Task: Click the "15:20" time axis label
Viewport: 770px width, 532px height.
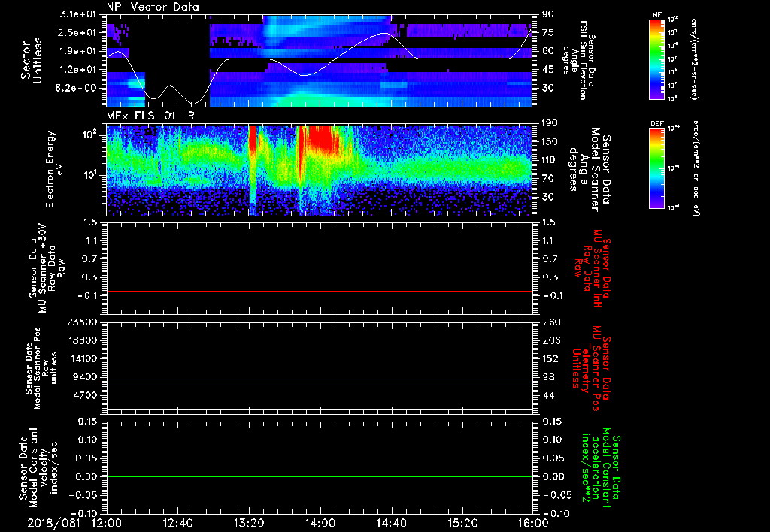Action: click(x=462, y=523)
